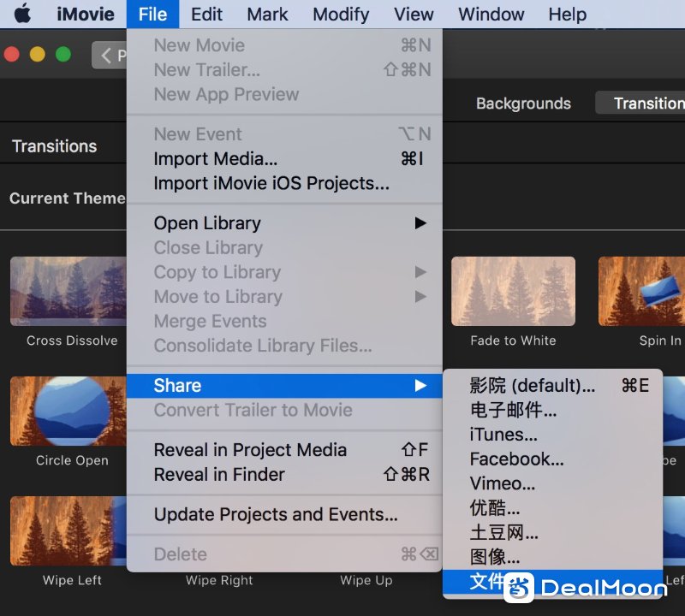
Task: Open the Mark menu
Action: click(267, 15)
